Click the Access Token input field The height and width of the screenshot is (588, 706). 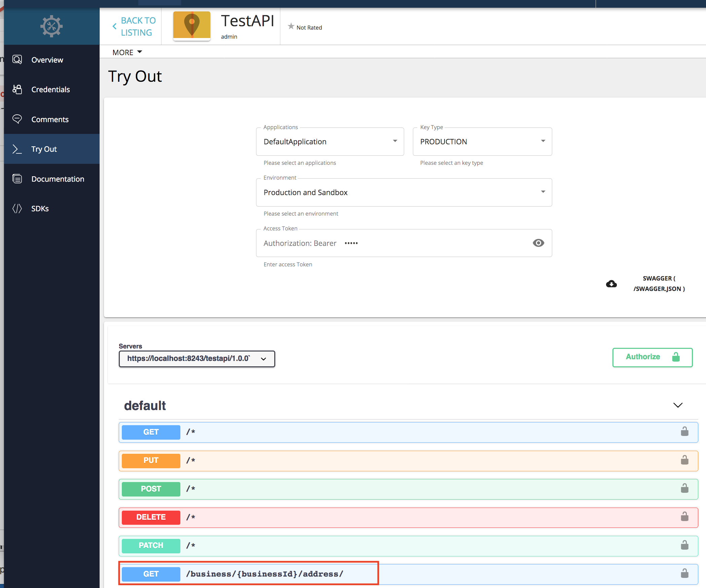(387, 243)
